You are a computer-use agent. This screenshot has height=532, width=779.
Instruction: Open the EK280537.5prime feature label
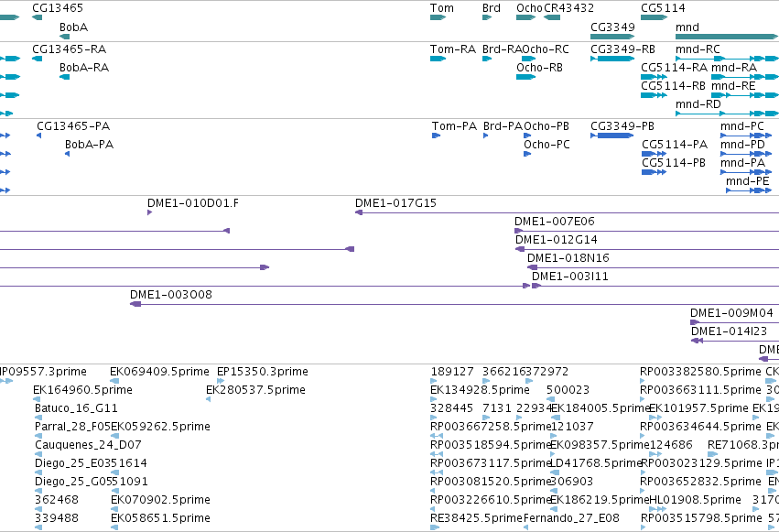pyautogui.click(x=256, y=390)
